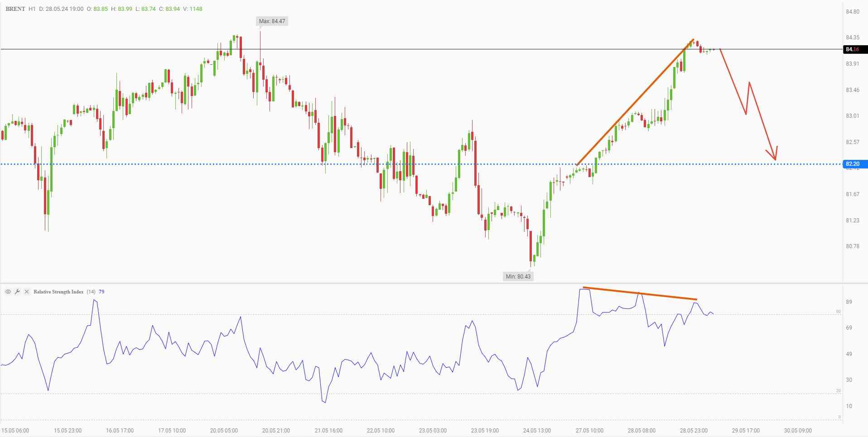Click the 82.57 price axis label
Image resolution: width=868 pixels, height=437 pixels.
tap(852, 142)
